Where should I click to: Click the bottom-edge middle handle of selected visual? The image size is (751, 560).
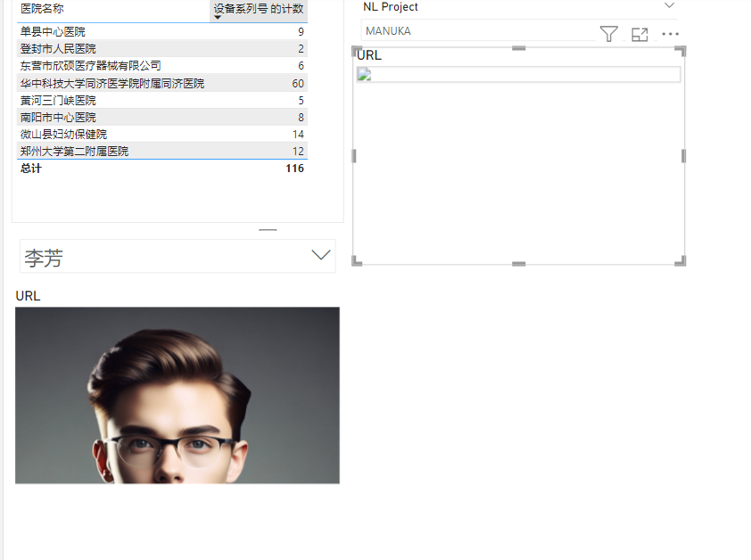[519, 264]
